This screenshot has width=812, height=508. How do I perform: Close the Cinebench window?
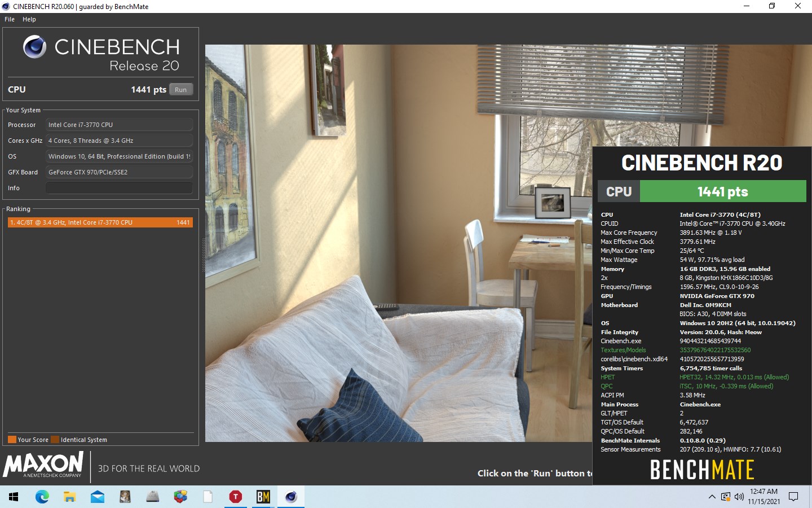tap(798, 6)
